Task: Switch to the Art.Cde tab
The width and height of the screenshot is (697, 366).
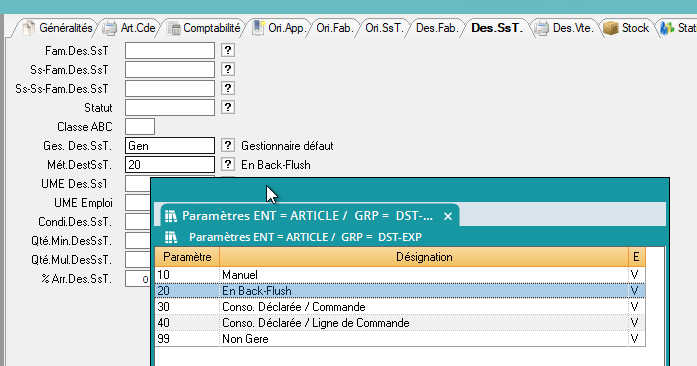Action: [131, 28]
